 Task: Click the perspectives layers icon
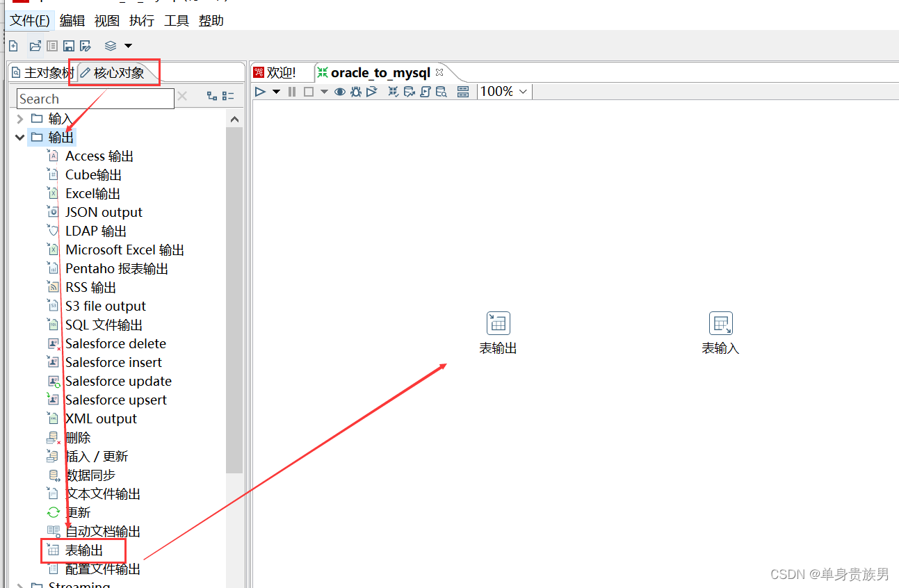tap(111, 46)
